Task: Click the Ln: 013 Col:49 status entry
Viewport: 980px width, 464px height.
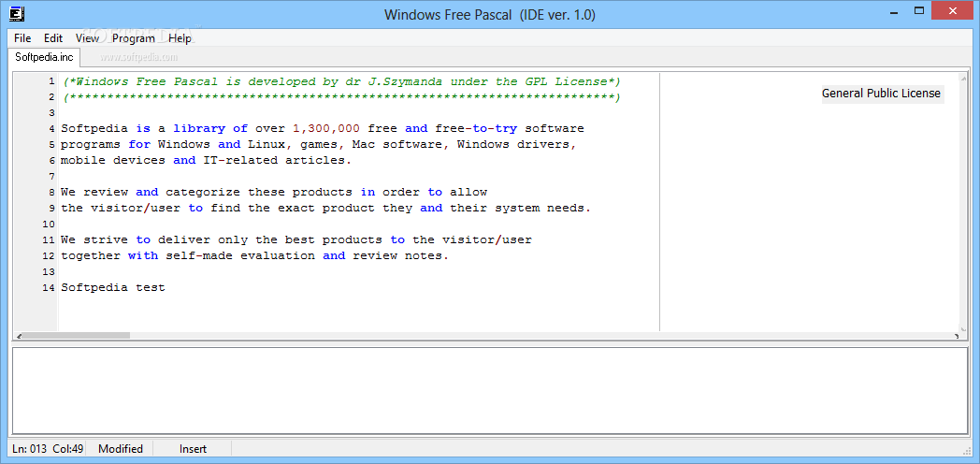Action: pyautogui.click(x=48, y=449)
